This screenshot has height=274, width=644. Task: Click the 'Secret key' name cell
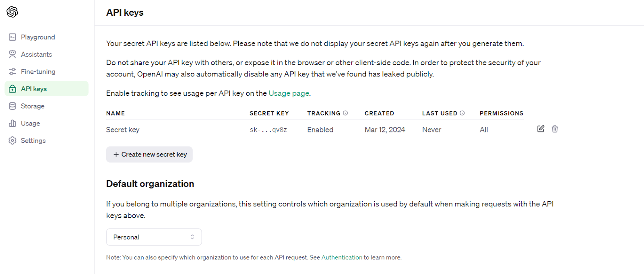[x=123, y=130]
